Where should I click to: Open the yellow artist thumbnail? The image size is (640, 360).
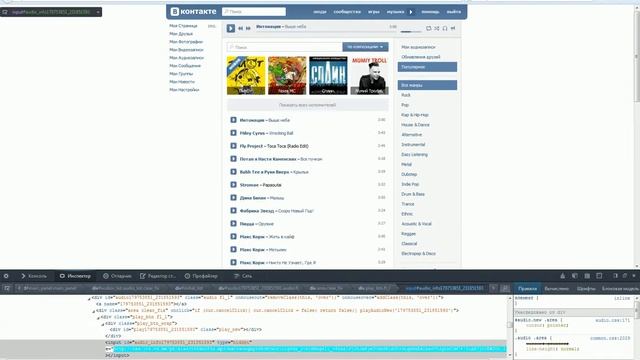pos(246,76)
